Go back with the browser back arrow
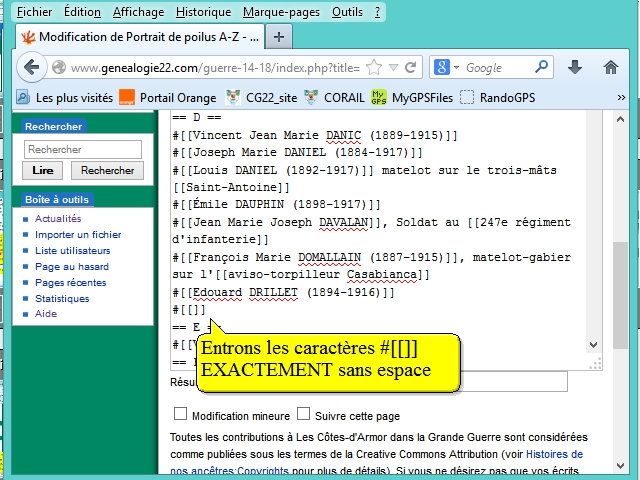This screenshot has height=480, width=640. pyautogui.click(x=31, y=67)
